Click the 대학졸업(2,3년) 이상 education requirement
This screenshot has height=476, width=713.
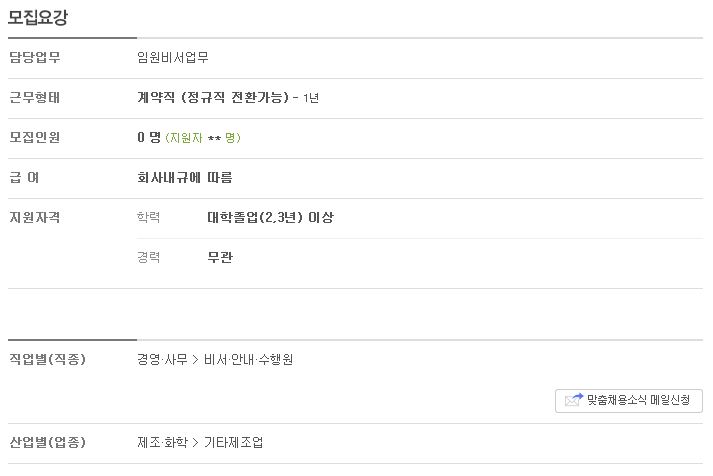click(x=270, y=217)
